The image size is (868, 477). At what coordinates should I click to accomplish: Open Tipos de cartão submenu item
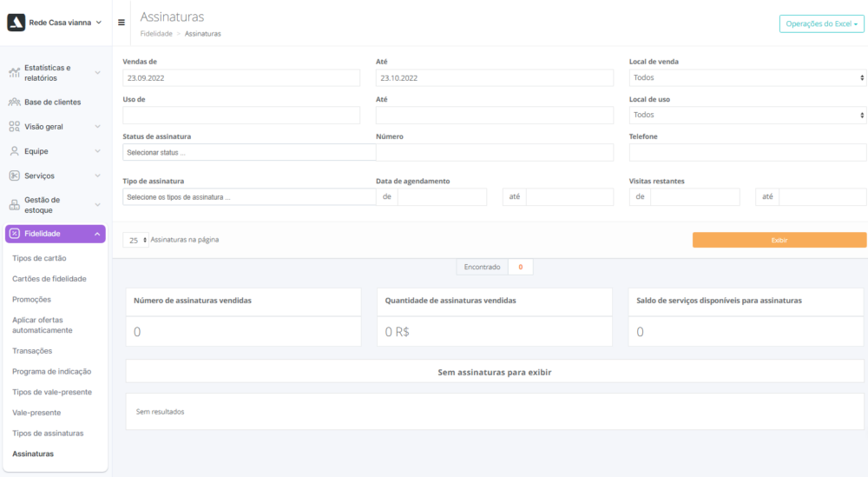[39, 258]
